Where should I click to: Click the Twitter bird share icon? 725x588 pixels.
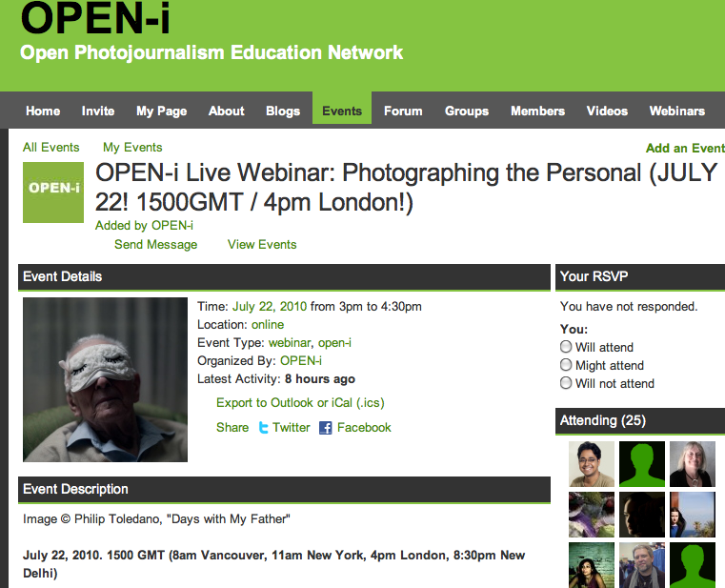point(263,428)
